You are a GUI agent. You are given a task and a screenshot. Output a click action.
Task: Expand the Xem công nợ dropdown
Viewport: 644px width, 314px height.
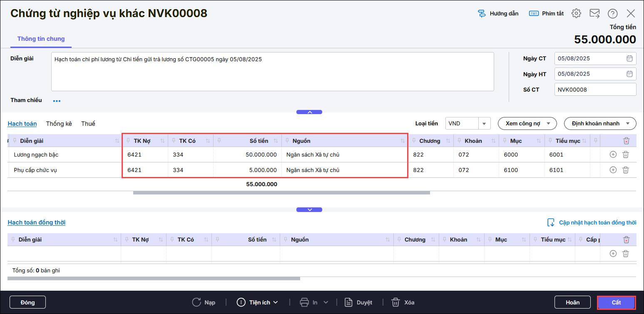(x=527, y=124)
